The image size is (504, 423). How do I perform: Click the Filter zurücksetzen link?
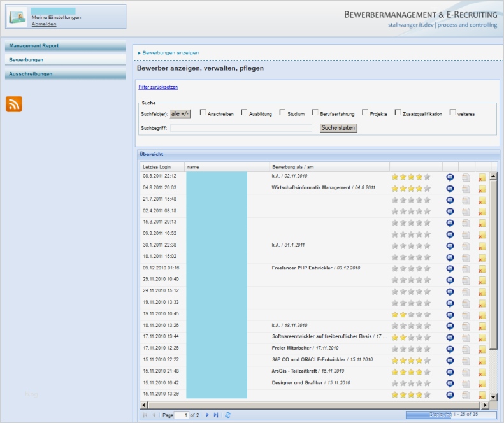click(159, 86)
